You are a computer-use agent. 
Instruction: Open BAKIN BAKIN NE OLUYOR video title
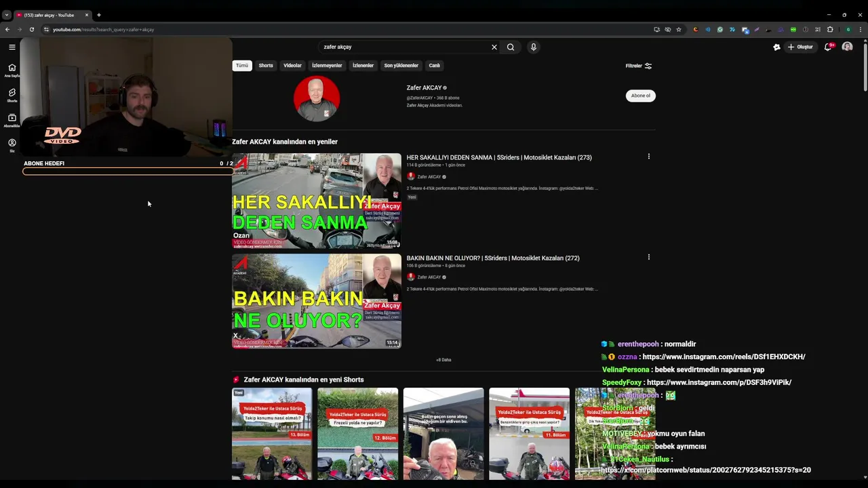click(493, 258)
